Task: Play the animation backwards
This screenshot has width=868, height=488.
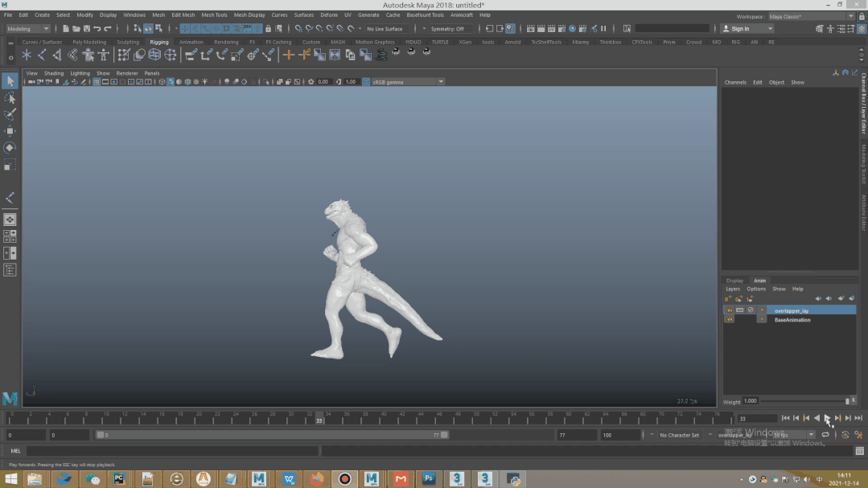Action: point(817,418)
